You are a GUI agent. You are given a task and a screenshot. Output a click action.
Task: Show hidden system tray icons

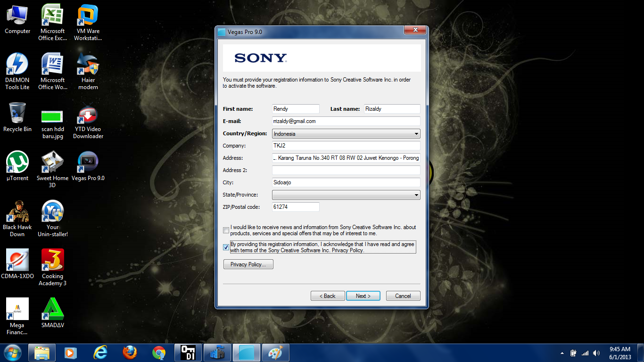coord(562,353)
